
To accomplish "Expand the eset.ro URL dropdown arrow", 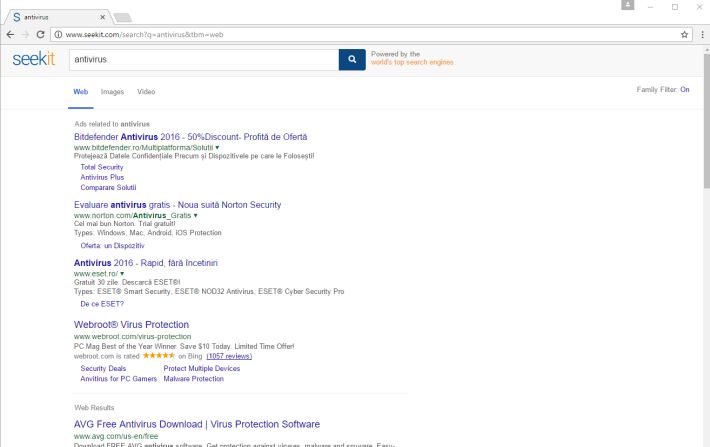I will tap(122, 274).
